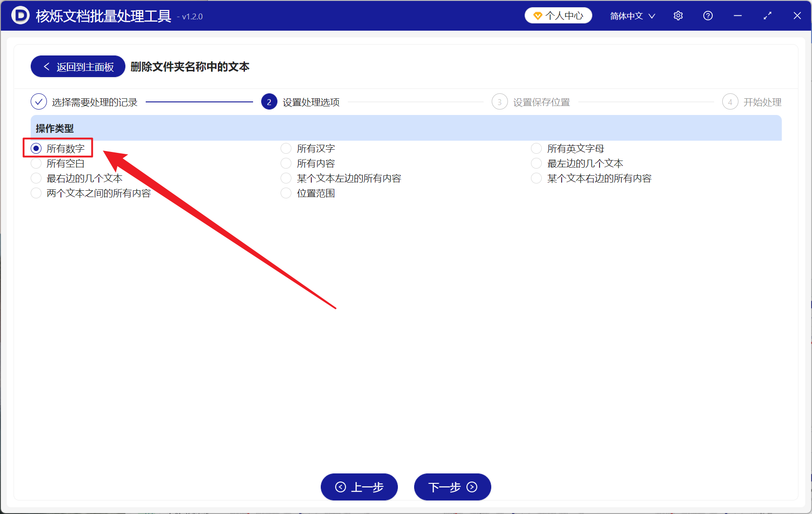This screenshot has width=812, height=514.
Task: Click the 下一步 button
Action: tap(452, 487)
